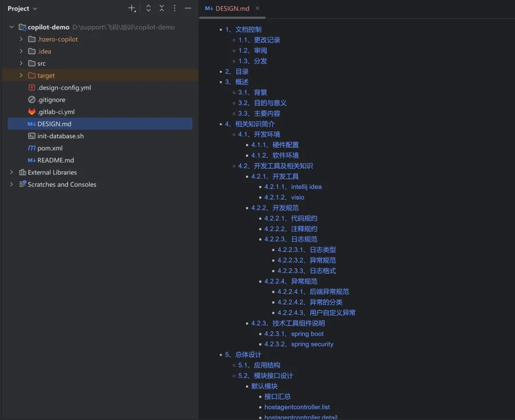Close the DESIGN.md editor tab
Screen dimensions: 515x420
pos(257,8)
